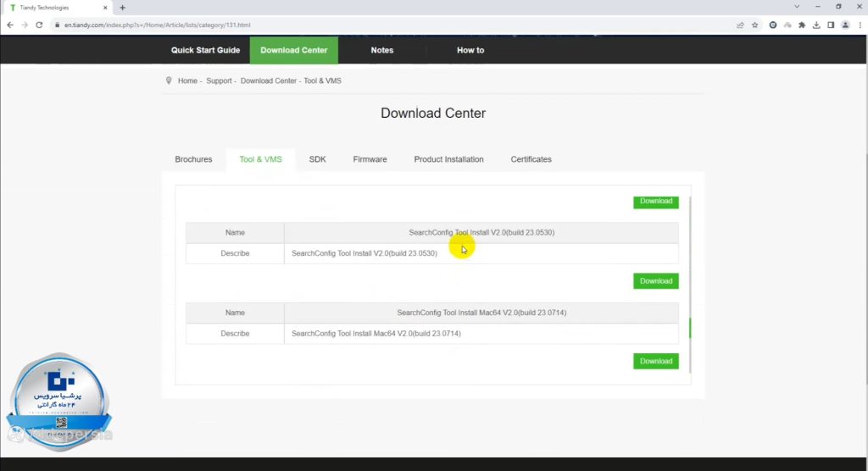
Task: Open Chrome three-dot menu
Action: pos(860,25)
